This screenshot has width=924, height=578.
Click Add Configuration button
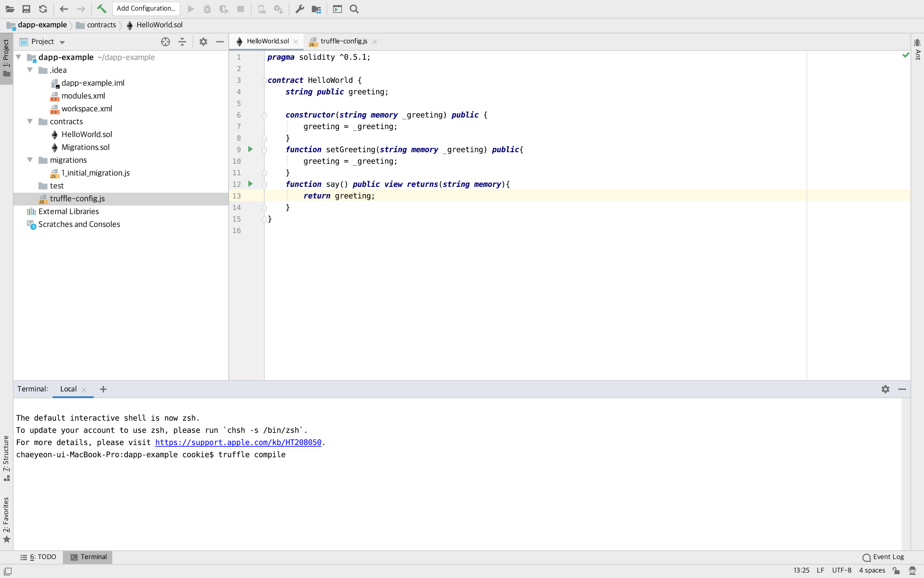coord(146,8)
